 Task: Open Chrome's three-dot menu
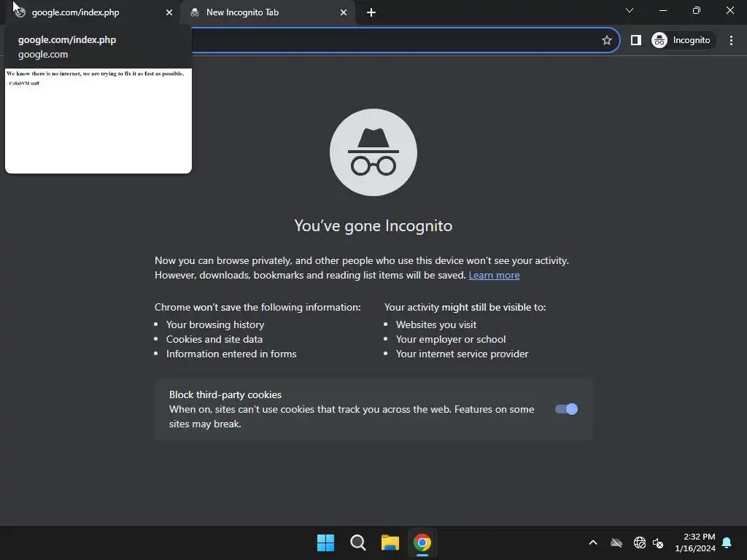pos(731,40)
